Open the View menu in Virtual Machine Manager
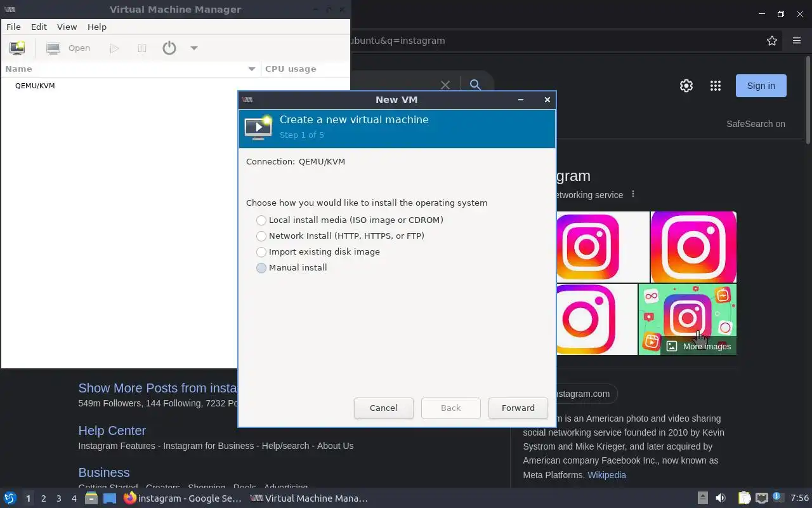812x508 pixels. point(67,27)
